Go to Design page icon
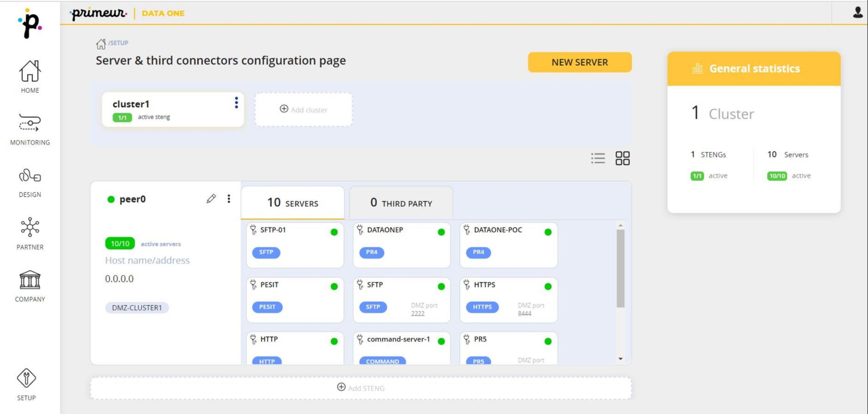868x414 pixels. tap(30, 176)
